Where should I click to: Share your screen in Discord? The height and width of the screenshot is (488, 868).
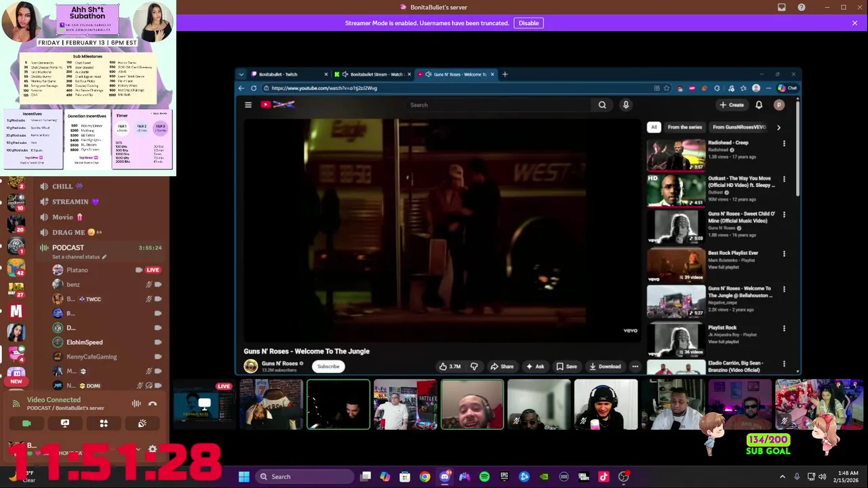(x=65, y=423)
